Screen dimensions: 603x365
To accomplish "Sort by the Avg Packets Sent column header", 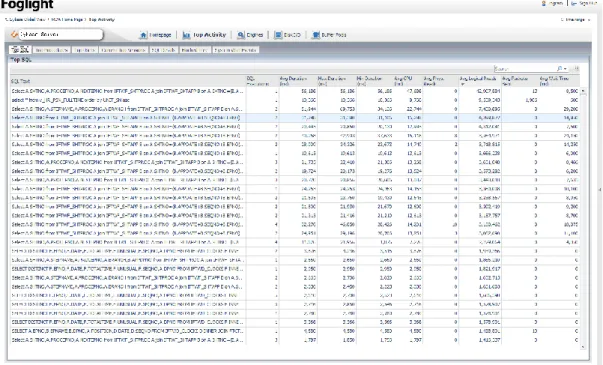I will click(x=520, y=81).
